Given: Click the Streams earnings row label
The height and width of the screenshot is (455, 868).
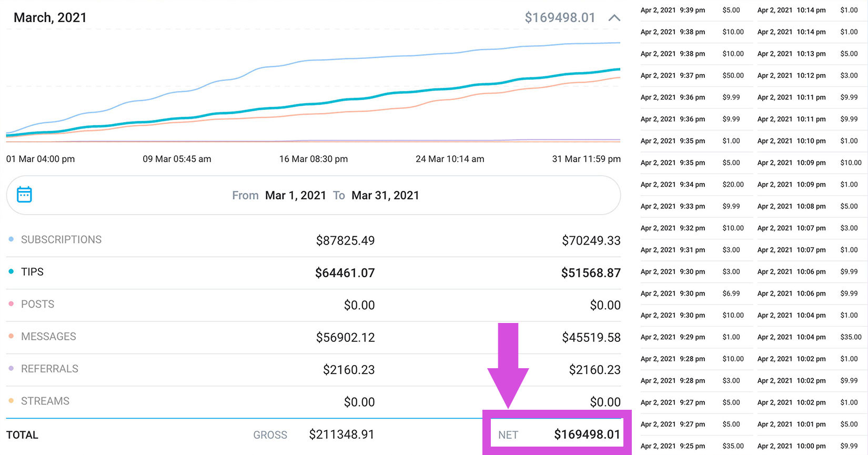Looking at the screenshot, I should (45, 401).
